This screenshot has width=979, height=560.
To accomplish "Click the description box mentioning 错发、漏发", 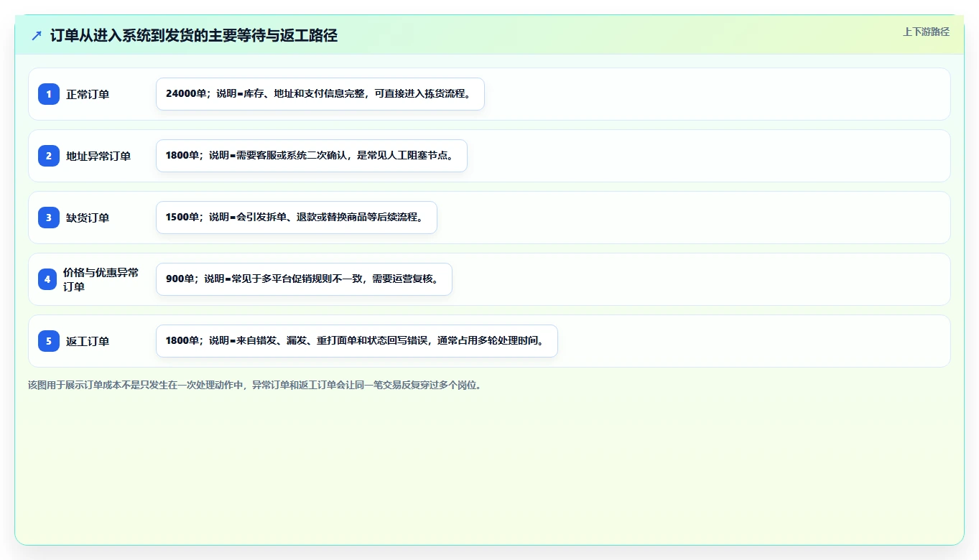I will pyautogui.click(x=357, y=341).
